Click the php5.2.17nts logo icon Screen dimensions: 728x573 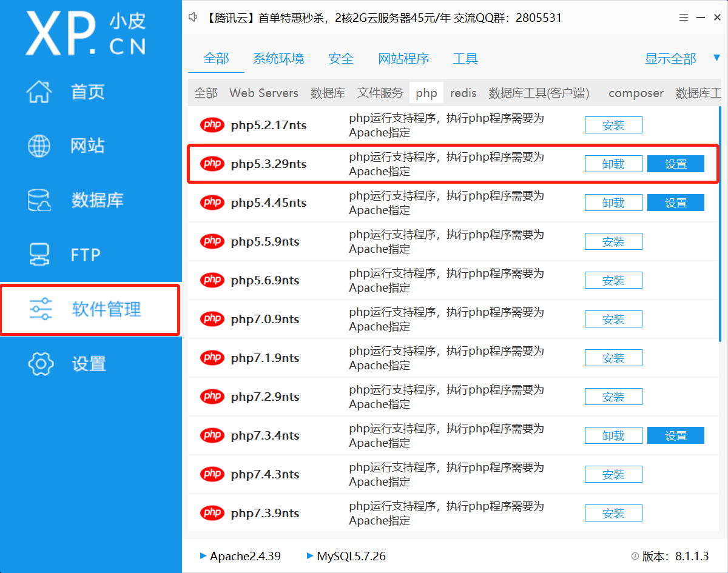coord(212,125)
